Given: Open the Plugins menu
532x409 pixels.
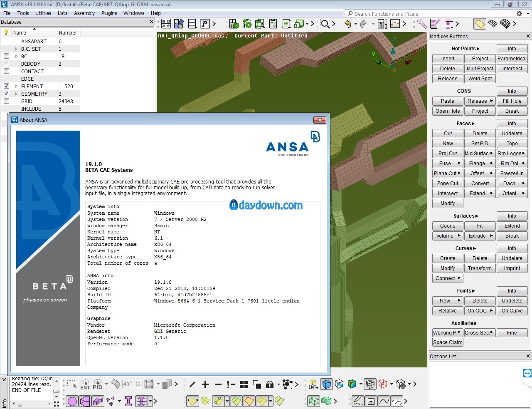Looking at the screenshot, I should click(109, 13).
